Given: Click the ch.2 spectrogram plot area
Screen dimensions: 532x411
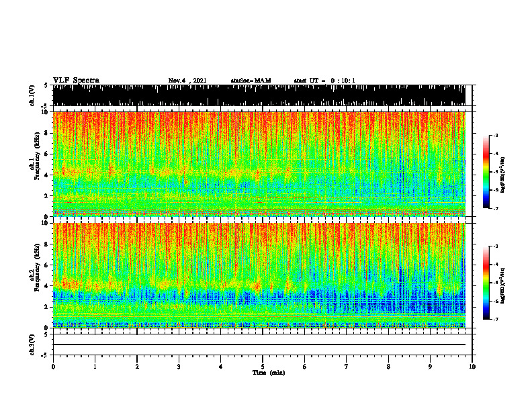Looking at the screenshot, I should (x=259, y=275).
